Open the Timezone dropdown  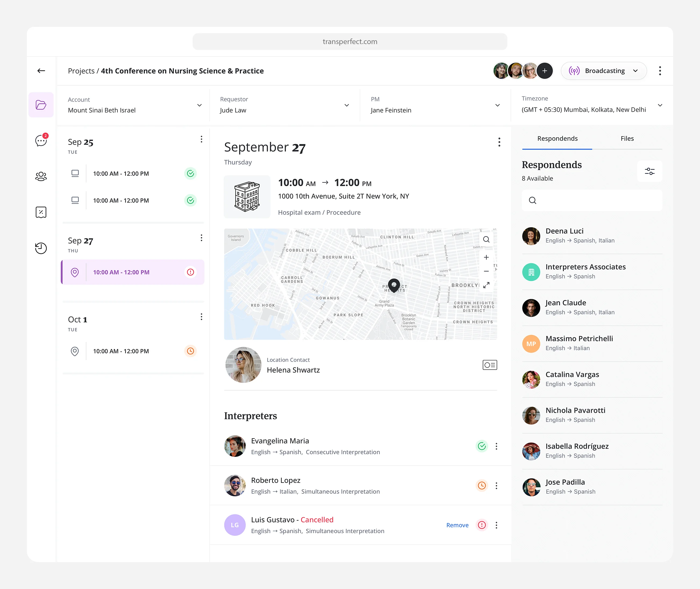click(x=660, y=105)
